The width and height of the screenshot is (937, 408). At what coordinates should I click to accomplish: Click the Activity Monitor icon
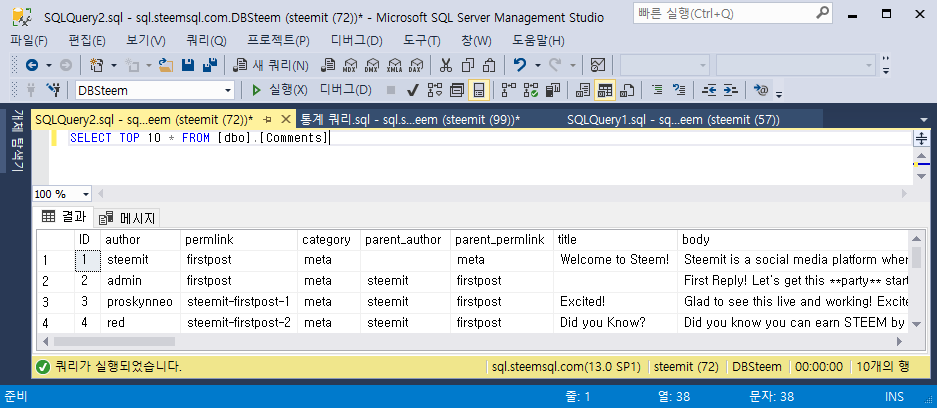(598, 65)
